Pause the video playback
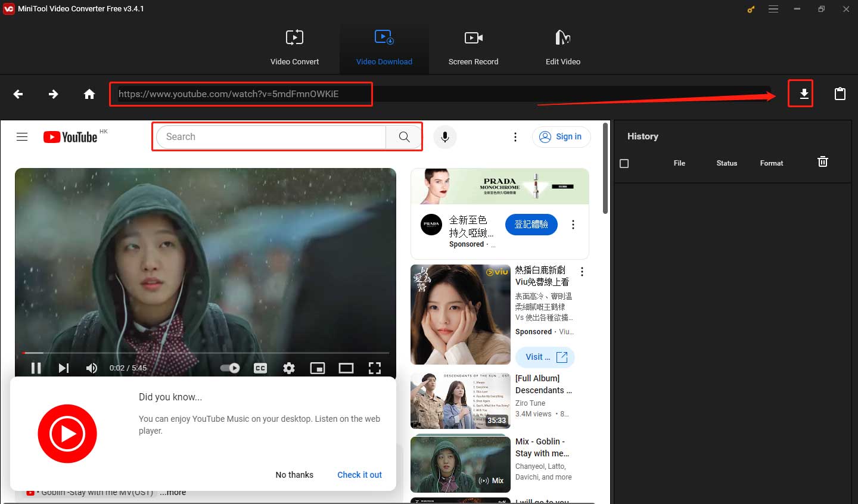The image size is (858, 504). coord(36,368)
